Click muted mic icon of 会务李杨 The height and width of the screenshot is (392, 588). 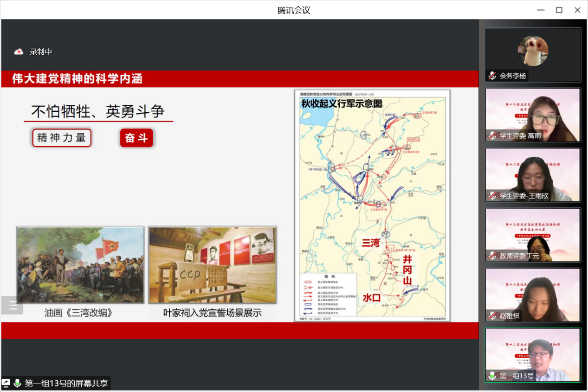pyautogui.click(x=492, y=76)
